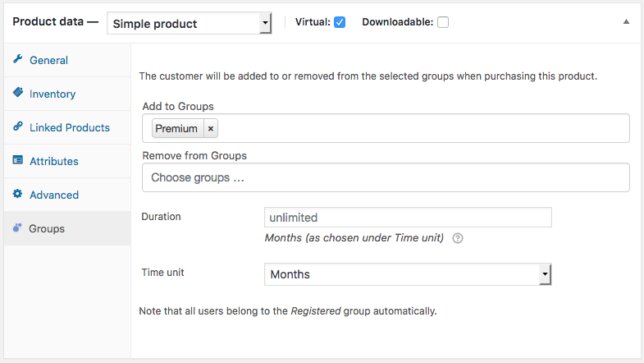Click the Advanced gear icon
644x363 pixels.
point(18,194)
